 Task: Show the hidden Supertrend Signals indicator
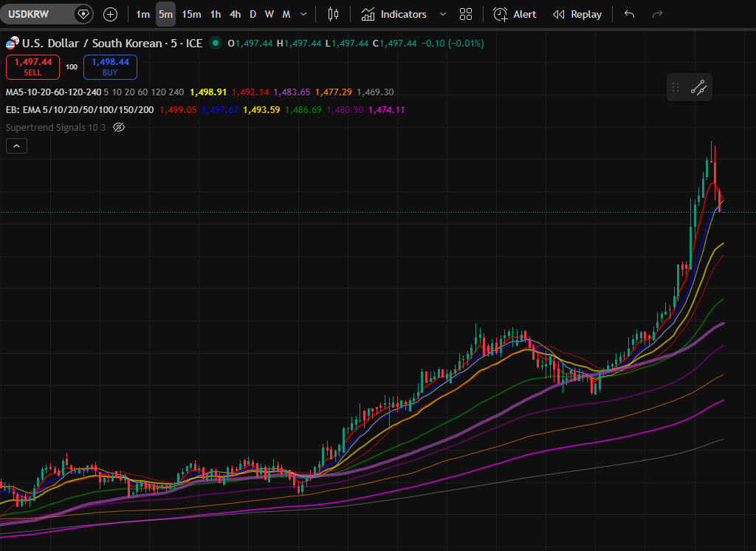[x=119, y=127]
